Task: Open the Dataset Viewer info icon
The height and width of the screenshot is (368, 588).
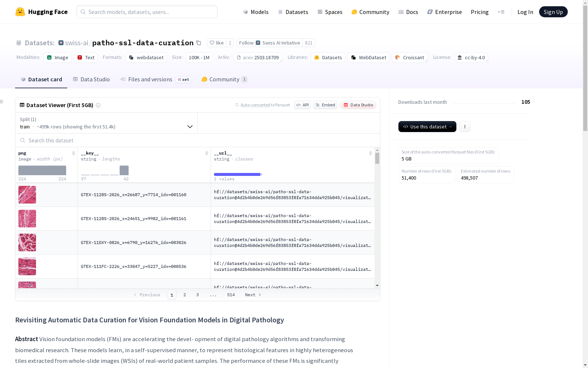Action: pyautogui.click(x=98, y=105)
